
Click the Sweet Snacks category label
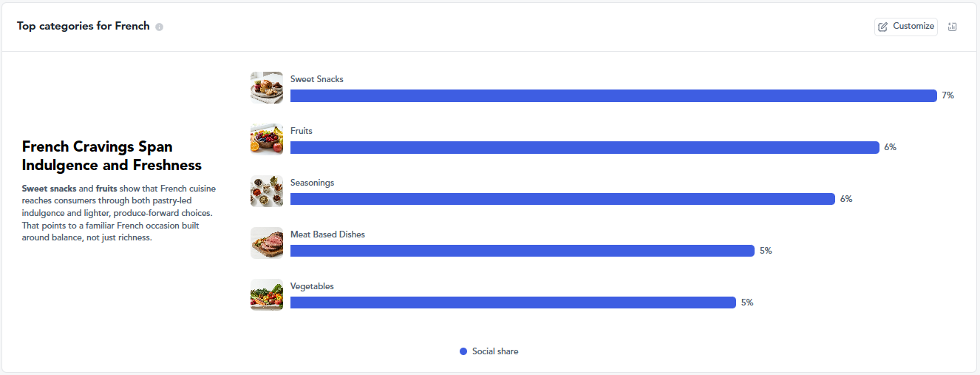[x=317, y=79]
